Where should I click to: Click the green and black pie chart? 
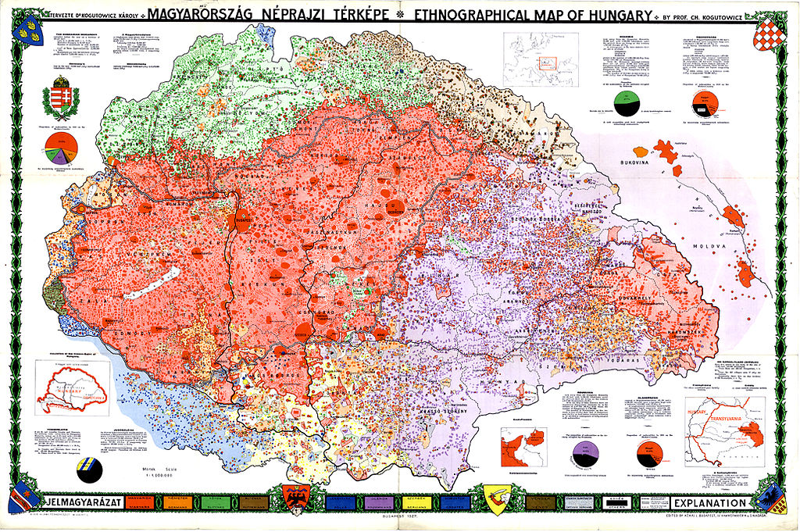point(627,104)
